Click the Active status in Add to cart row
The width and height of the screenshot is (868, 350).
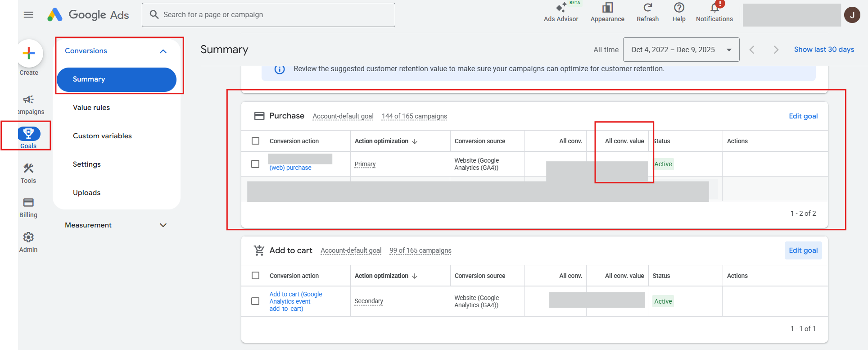(x=663, y=301)
